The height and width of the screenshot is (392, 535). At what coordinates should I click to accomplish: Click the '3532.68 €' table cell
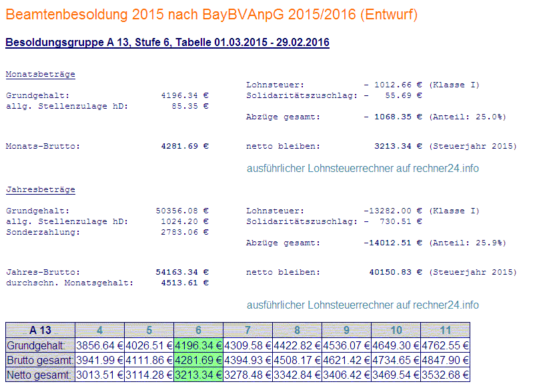coord(445,375)
